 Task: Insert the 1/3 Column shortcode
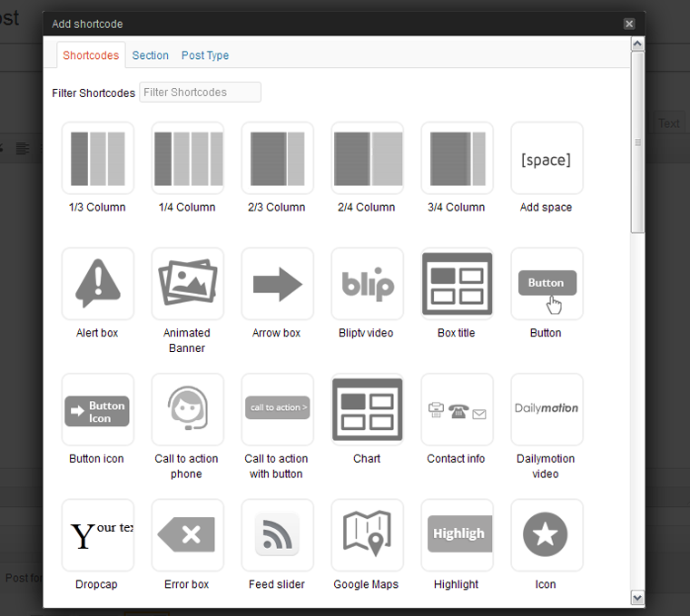click(98, 158)
